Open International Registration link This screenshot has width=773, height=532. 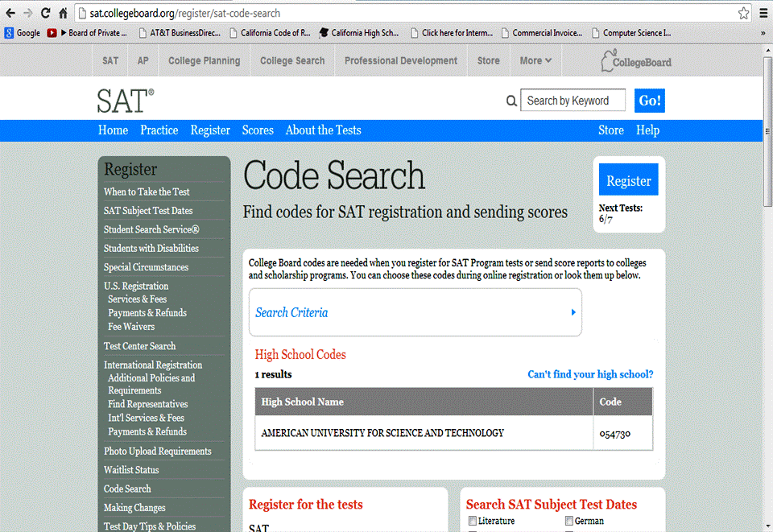pyautogui.click(x=153, y=365)
